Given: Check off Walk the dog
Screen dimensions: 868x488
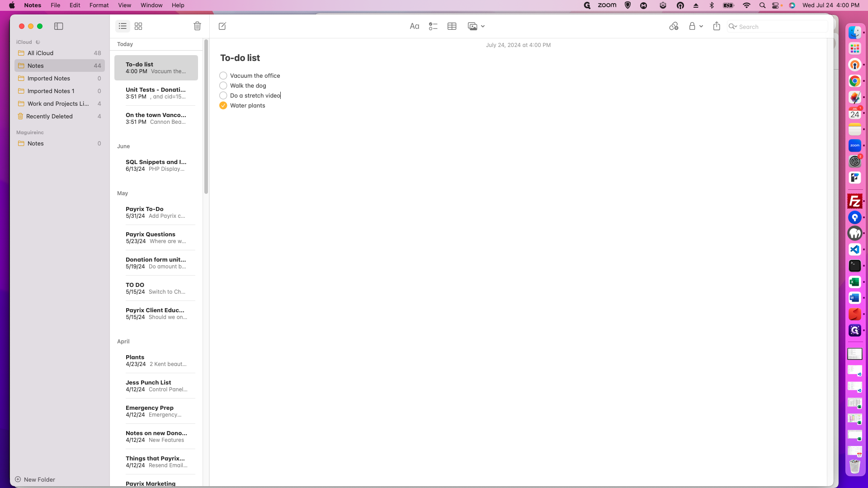Looking at the screenshot, I should pos(223,85).
